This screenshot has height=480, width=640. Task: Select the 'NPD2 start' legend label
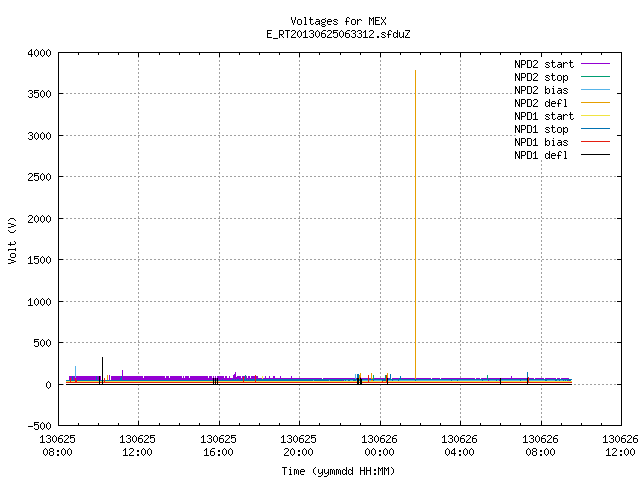point(544,64)
